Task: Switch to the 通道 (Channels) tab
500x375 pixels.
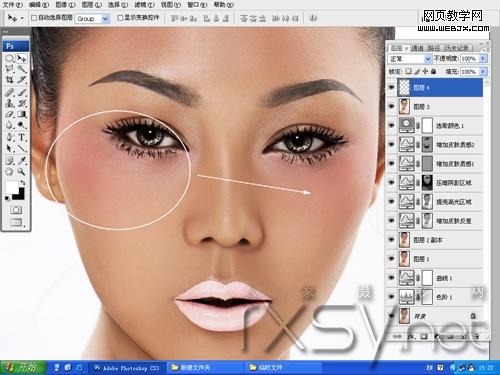Action: [x=417, y=48]
